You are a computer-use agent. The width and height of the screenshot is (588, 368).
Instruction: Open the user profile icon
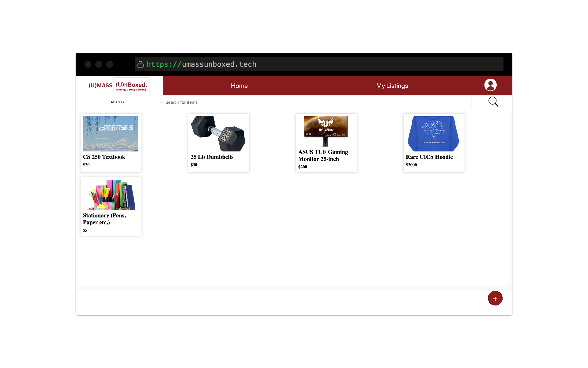click(x=490, y=85)
